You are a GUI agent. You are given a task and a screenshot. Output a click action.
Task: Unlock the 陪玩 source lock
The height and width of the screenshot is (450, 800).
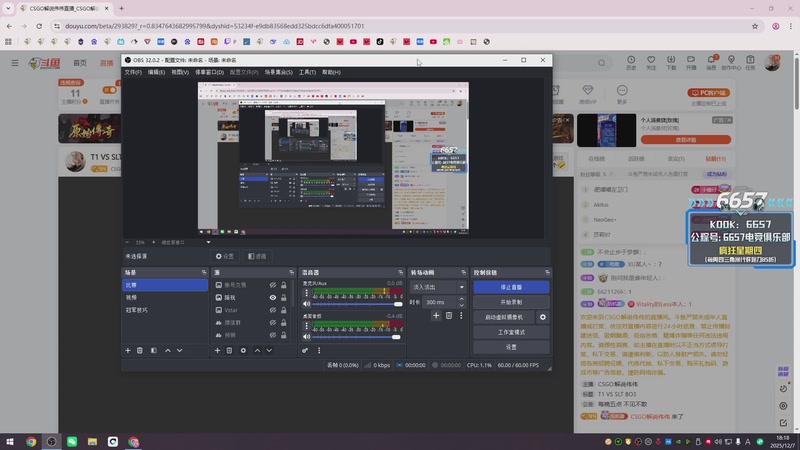click(x=284, y=297)
